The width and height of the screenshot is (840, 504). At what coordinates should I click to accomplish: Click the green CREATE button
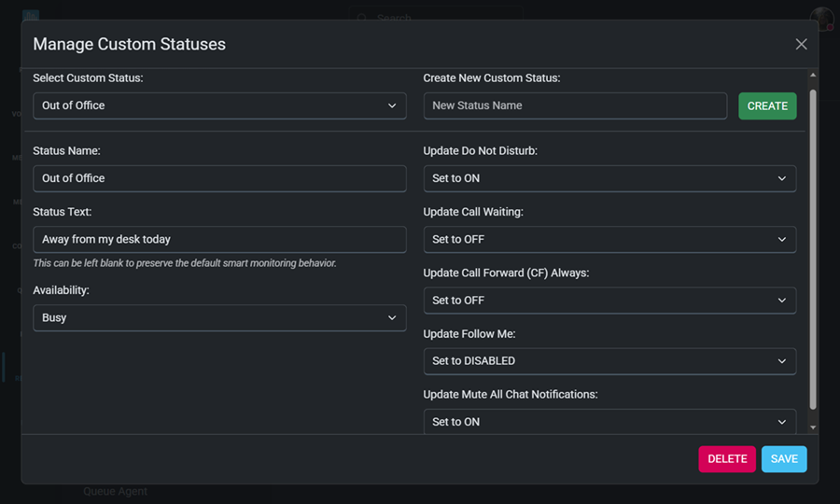(767, 106)
